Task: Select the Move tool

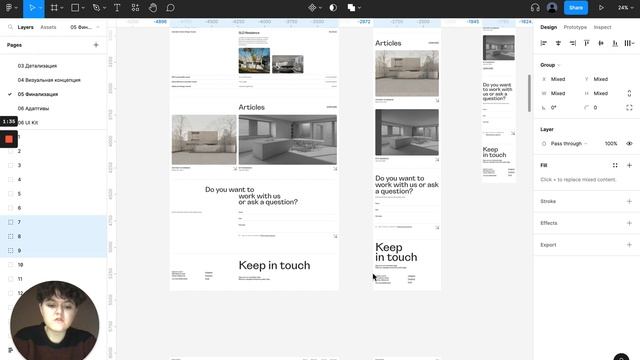Action: click(31, 8)
